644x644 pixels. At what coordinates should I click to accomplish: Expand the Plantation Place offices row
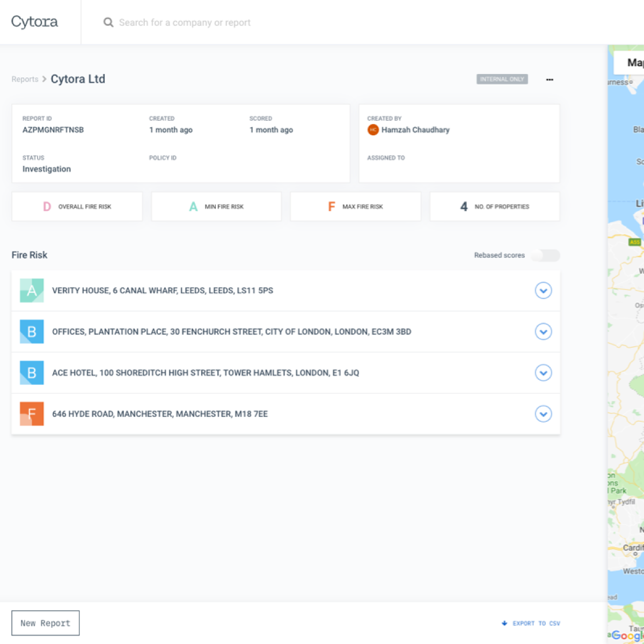point(544,332)
